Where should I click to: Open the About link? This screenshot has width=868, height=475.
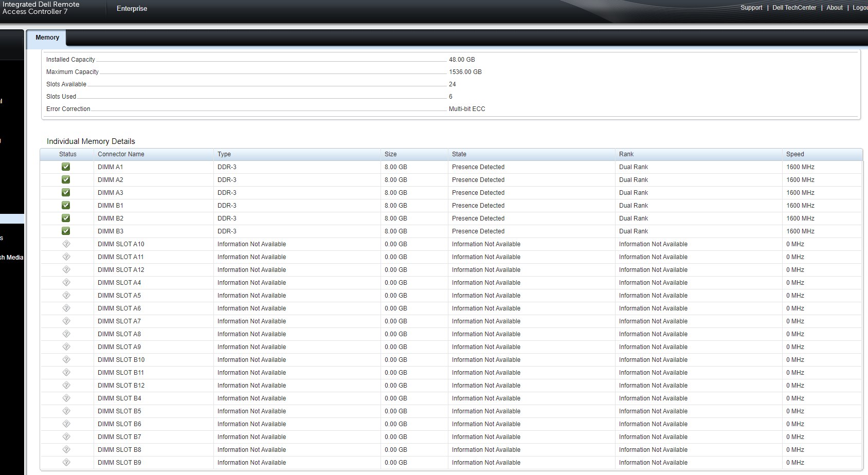click(x=835, y=8)
